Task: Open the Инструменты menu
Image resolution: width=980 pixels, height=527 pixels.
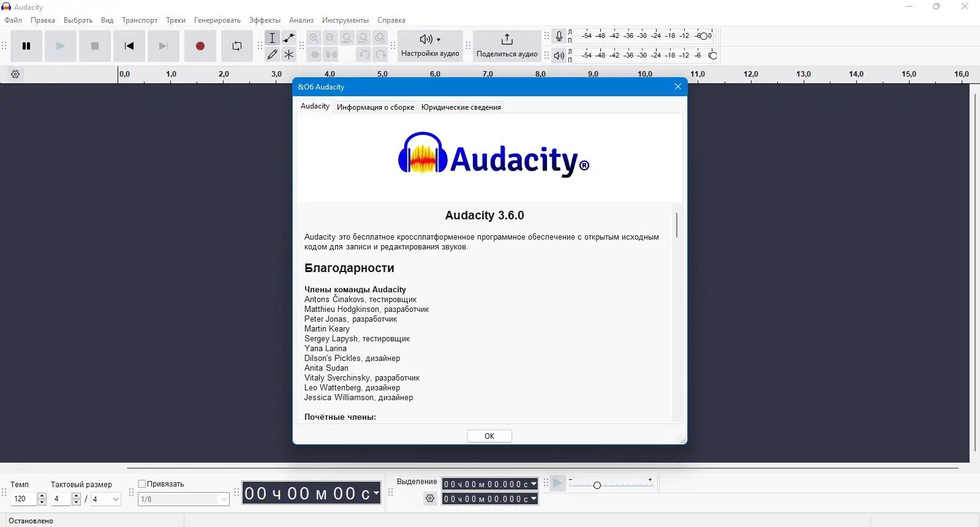Action: 345,20
